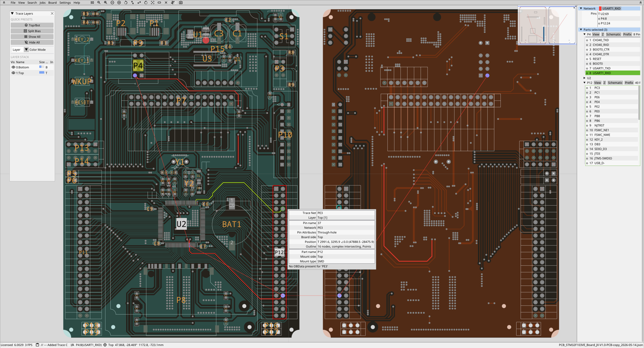Open the Settings menu

65,3
